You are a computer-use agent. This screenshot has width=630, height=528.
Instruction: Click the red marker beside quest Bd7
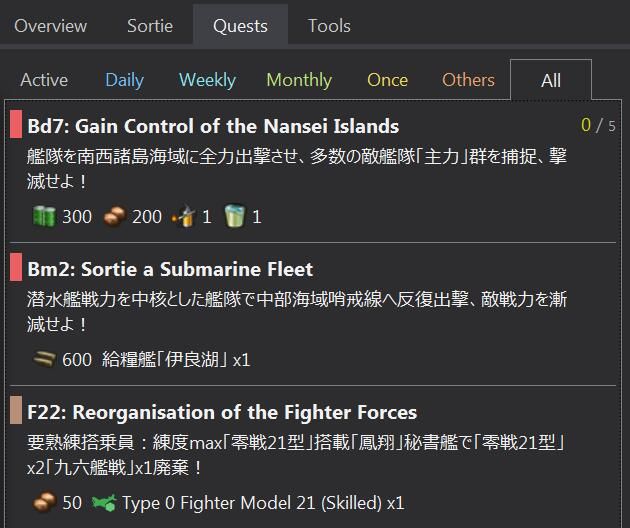[16, 124]
